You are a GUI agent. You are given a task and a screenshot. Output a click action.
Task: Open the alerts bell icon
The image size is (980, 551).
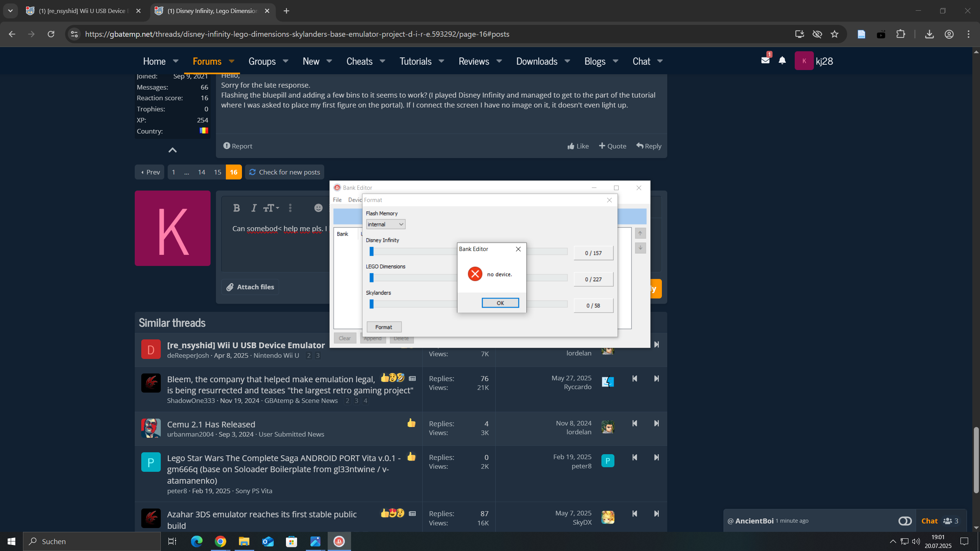(x=782, y=60)
